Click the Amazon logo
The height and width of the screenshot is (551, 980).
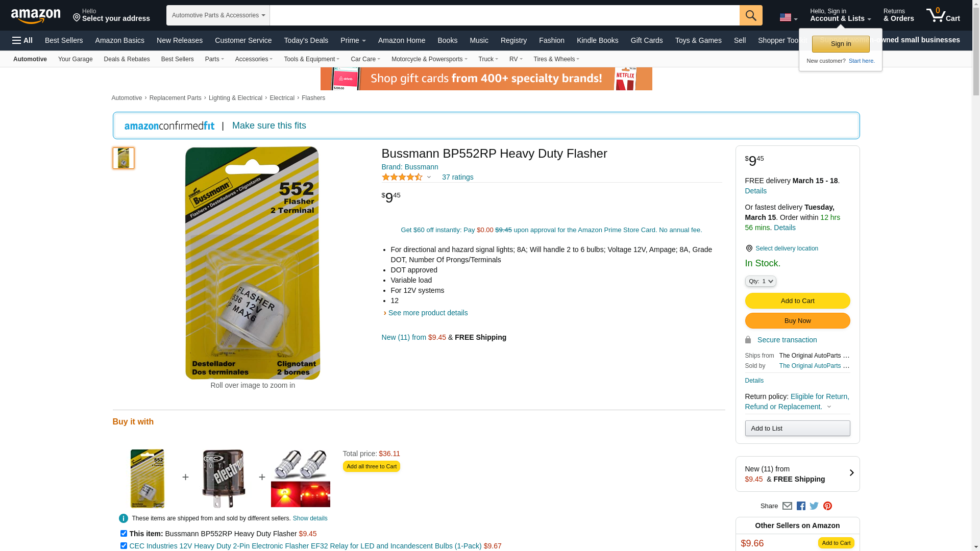click(x=36, y=16)
